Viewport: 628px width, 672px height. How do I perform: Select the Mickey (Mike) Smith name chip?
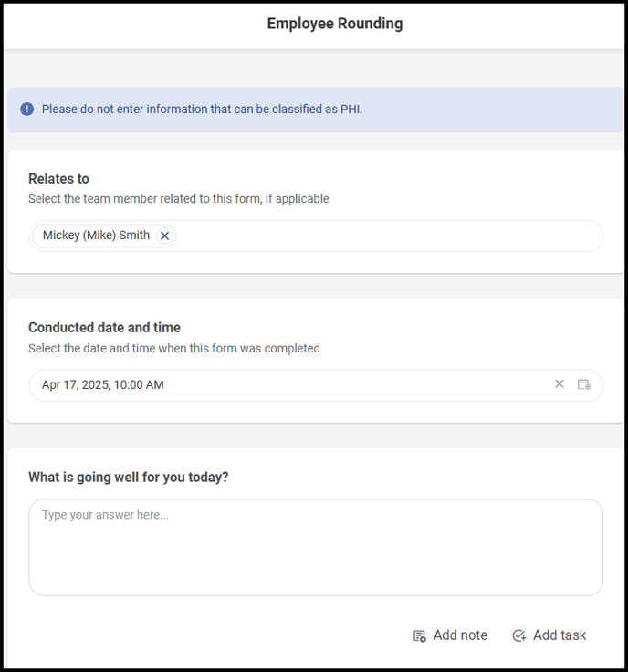pyautogui.click(x=96, y=236)
